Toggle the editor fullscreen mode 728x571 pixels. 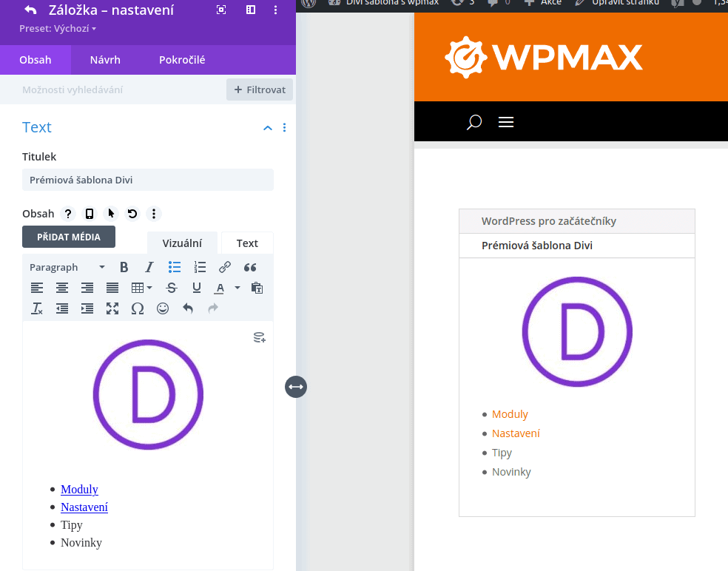tap(112, 308)
